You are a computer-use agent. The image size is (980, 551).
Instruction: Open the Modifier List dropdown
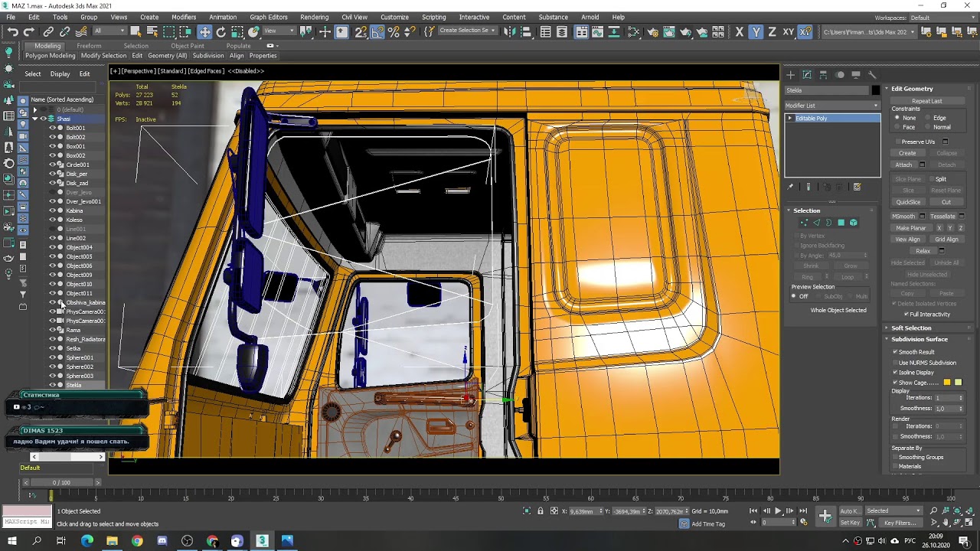point(832,106)
